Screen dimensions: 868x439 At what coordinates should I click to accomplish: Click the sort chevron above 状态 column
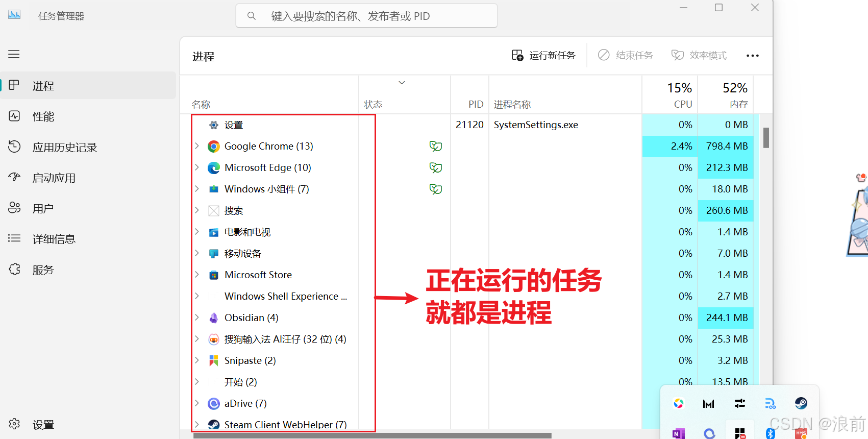pyautogui.click(x=402, y=83)
